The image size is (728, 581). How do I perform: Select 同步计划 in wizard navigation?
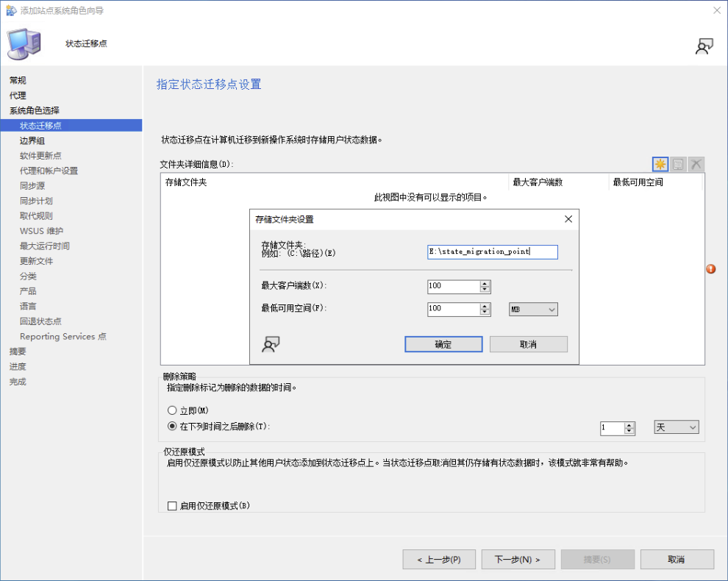(x=36, y=201)
